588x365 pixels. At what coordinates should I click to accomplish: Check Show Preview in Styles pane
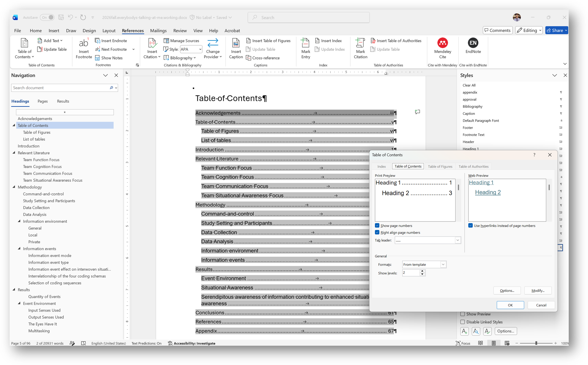click(x=463, y=314)
